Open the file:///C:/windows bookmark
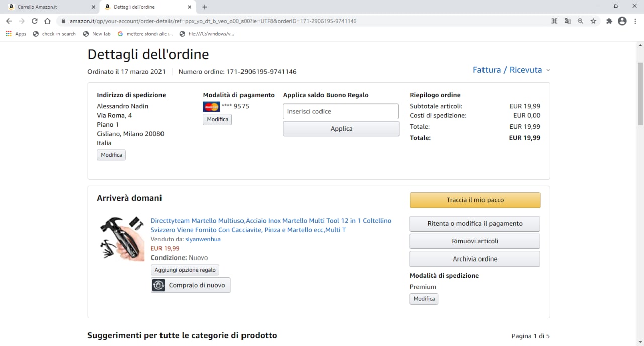 pyautogui.click(x=207, y=34)
